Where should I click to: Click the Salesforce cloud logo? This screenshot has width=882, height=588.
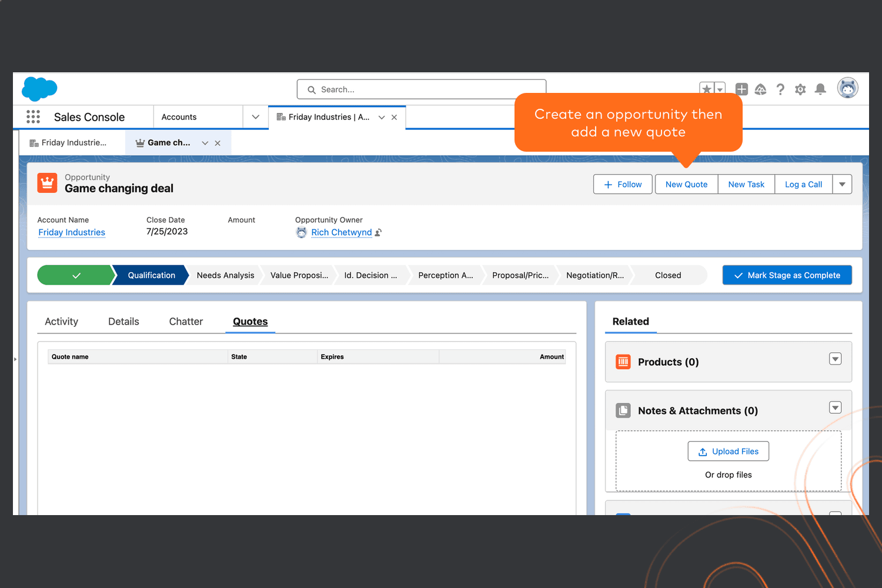39,89
